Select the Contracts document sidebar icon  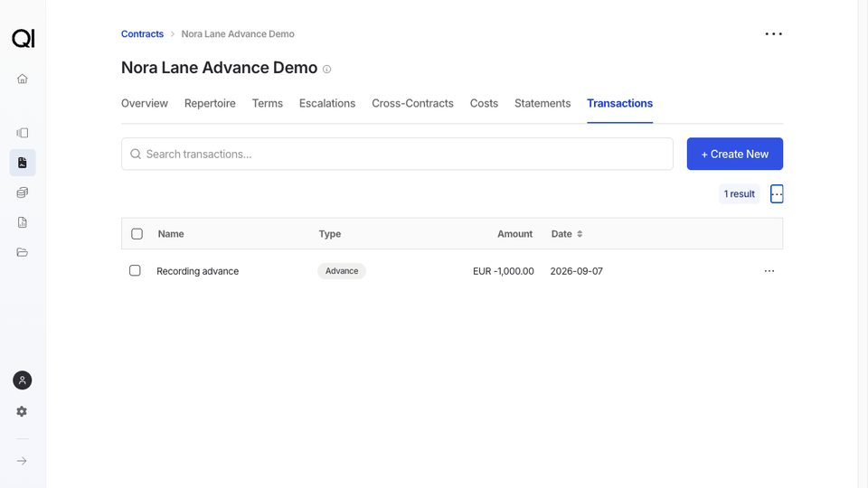tap(22, 163)
